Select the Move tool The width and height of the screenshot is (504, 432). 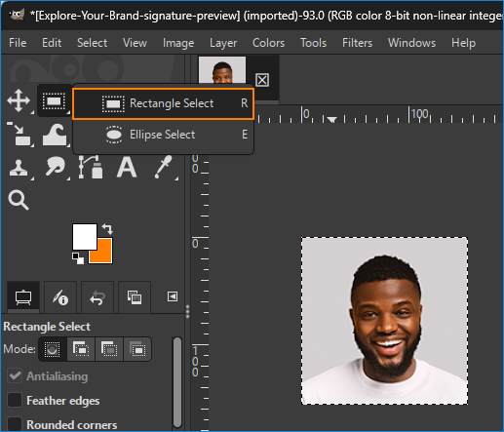[19, 100]
